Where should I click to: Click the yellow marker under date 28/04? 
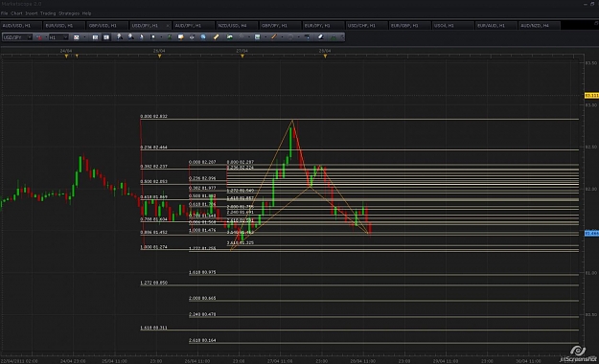pyautogui.click(x=325, y=57)
